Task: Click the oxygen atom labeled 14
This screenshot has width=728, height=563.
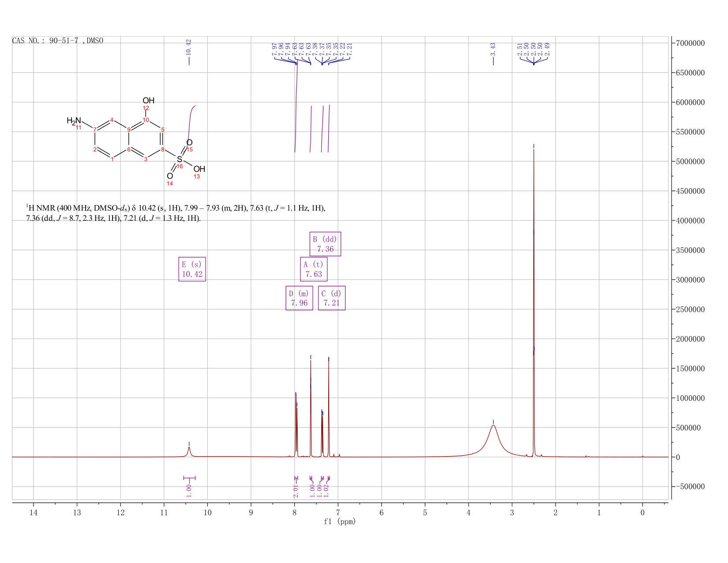Action: [170, 176]
